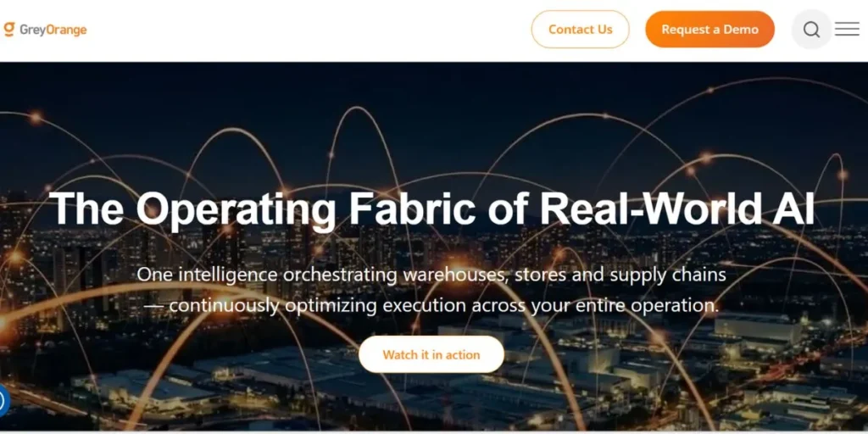Click the white header bar background
The height and width of the screenshot is (434, 868).
310,30
